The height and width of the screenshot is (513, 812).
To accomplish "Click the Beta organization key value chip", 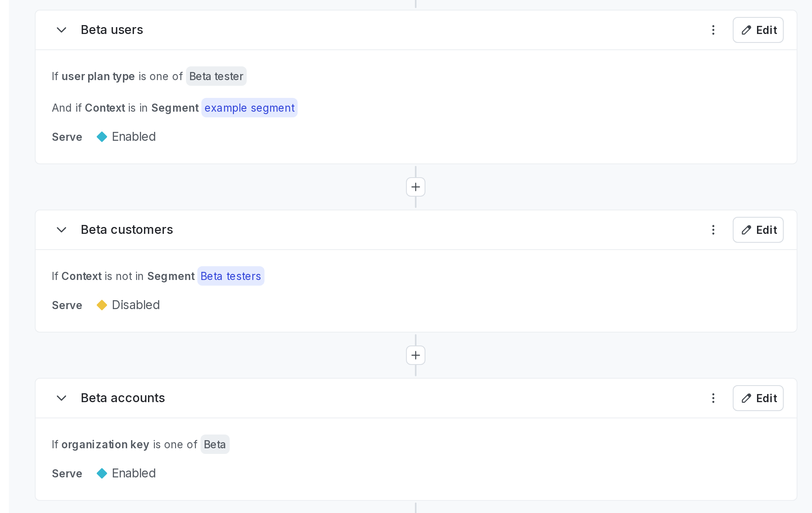I will (x=215, y=445).
